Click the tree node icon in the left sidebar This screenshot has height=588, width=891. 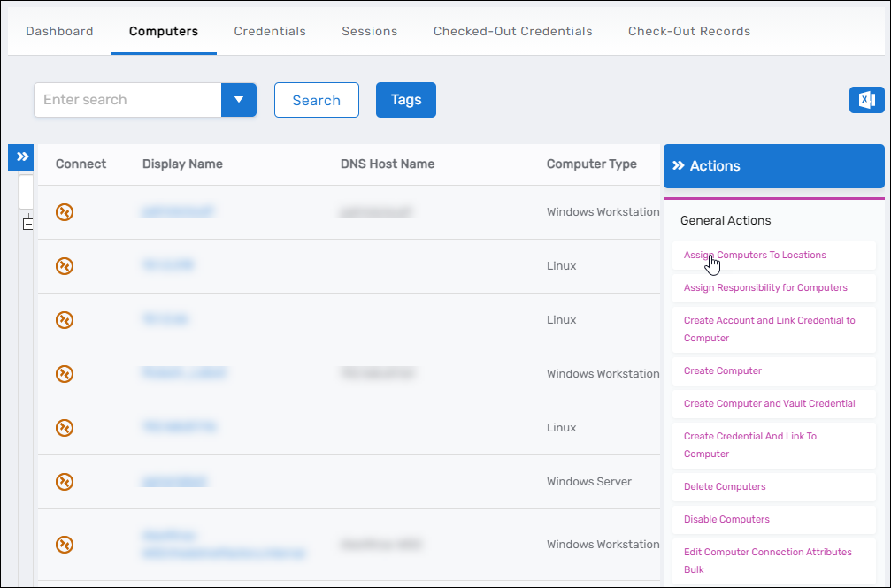coord(27,223)
